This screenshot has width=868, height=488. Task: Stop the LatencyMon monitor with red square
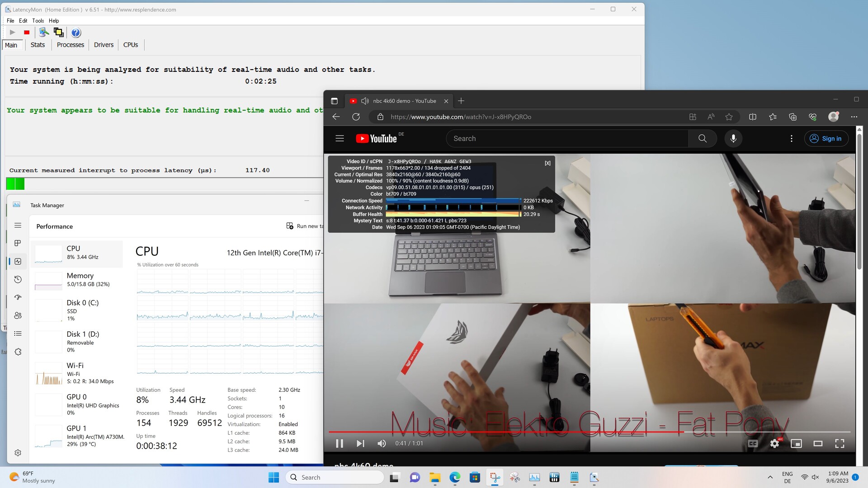tap(27, 33)
